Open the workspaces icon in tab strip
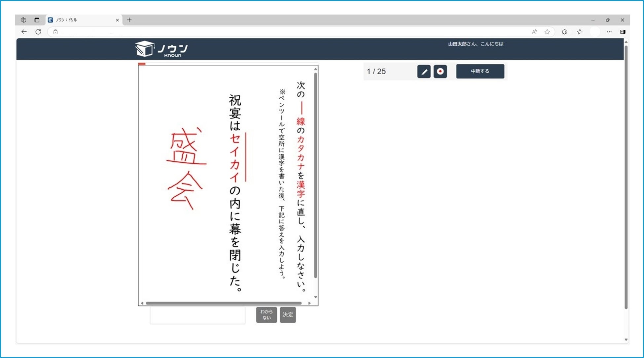Screen dimensions: 644x358 (23, 20)
